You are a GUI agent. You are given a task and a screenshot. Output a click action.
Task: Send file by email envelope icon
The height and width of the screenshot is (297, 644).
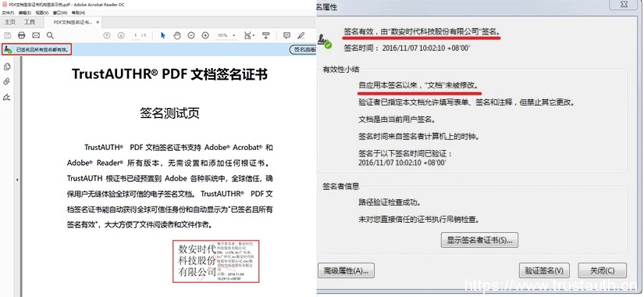[36, 35]
